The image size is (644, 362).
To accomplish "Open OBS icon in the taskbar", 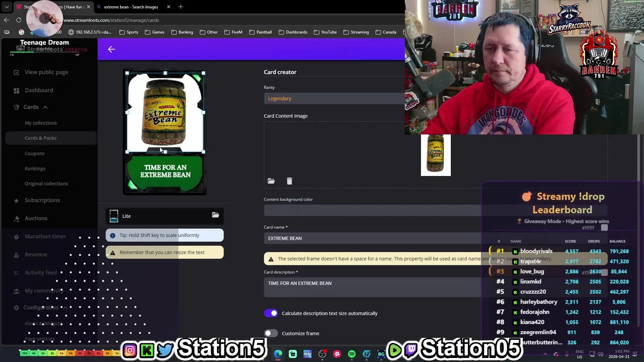I will 322,354.
